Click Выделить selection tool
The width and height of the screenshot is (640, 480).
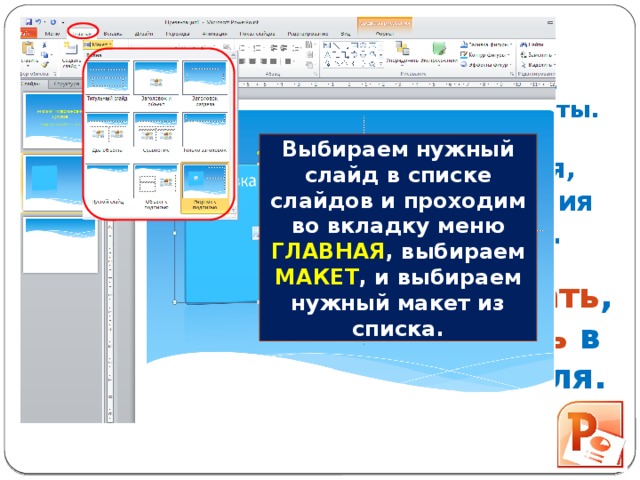point(538,64)
